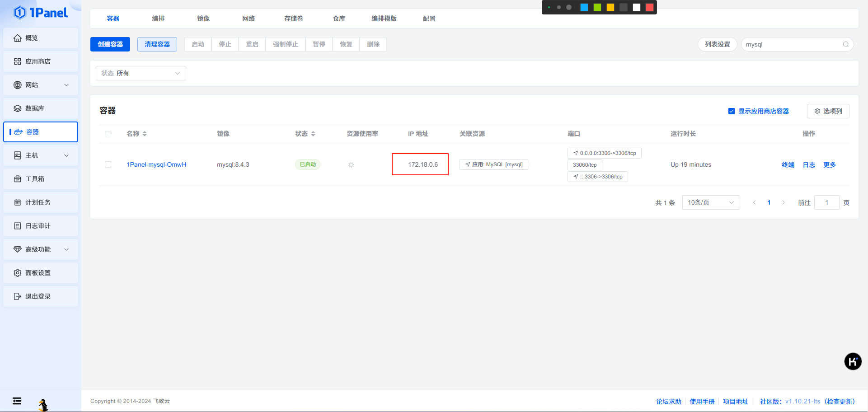Open the 状态 status filter dropdown
Screen dimensions: 868x412
point(141,73)
